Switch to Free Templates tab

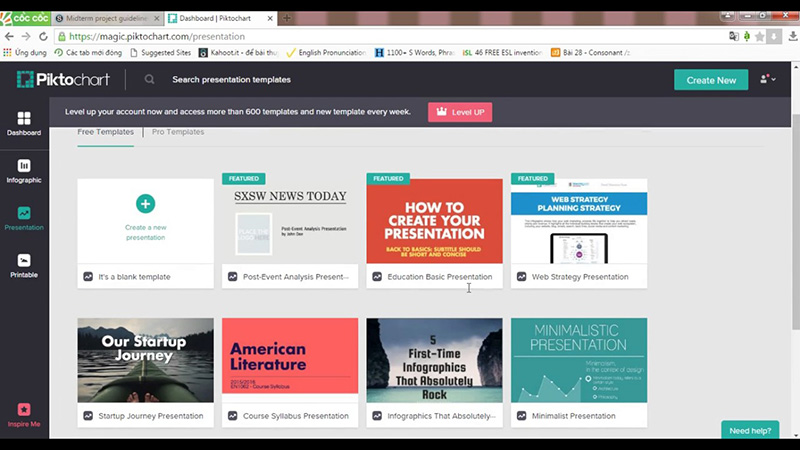(106, 132)
